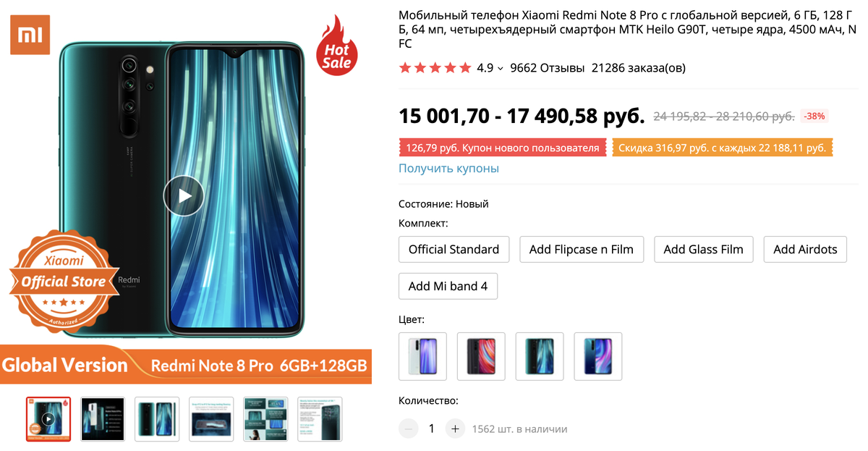
Task: Choose the Add Glass Film bundle
Action: (703, 249)
